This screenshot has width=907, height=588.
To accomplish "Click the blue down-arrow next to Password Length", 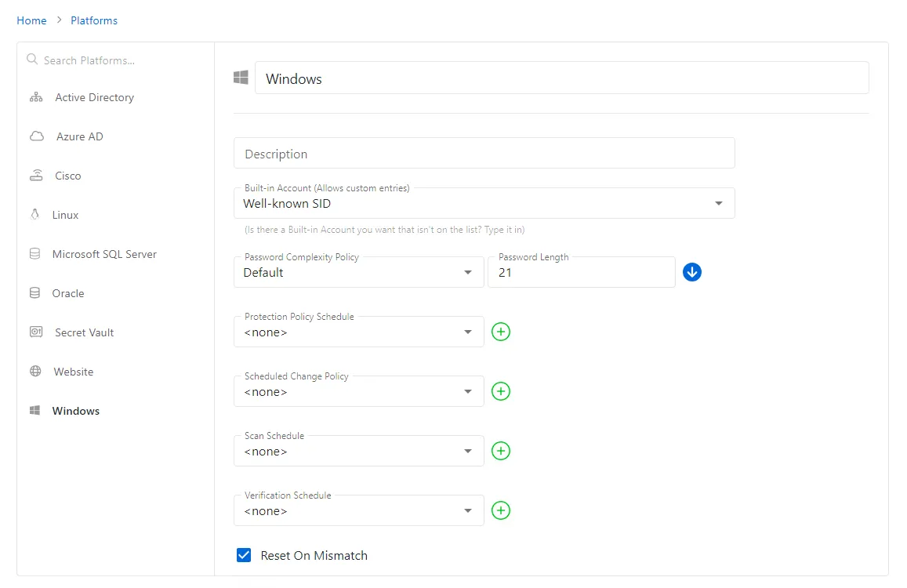I will tap(692, 272).
